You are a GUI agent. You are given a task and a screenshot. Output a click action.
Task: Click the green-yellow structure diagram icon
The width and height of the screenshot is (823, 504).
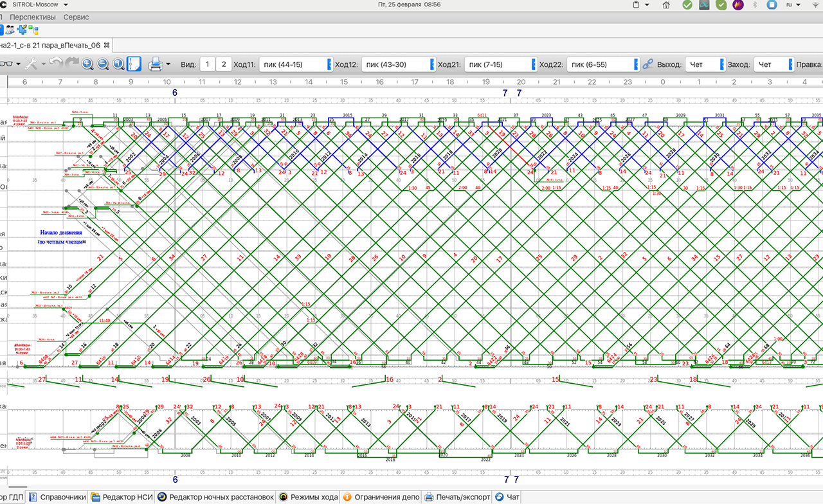33,30
